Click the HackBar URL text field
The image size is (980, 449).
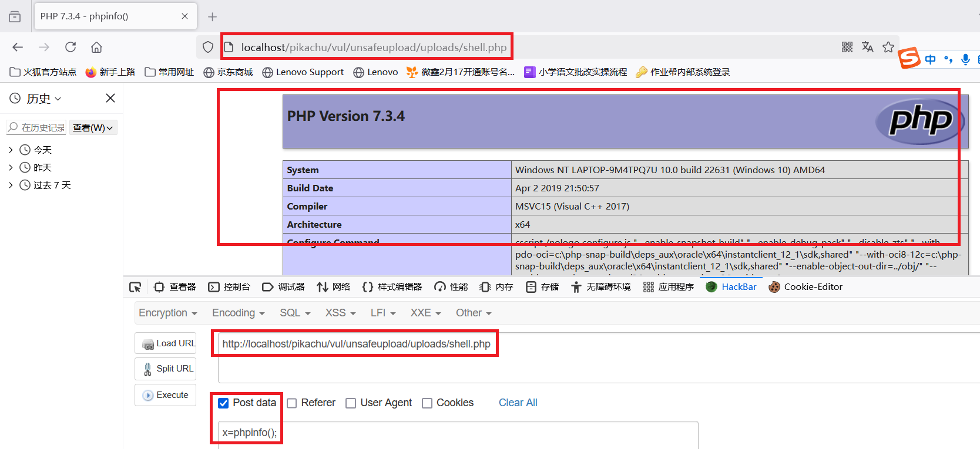pyautogui.click(x=599, y=357)
